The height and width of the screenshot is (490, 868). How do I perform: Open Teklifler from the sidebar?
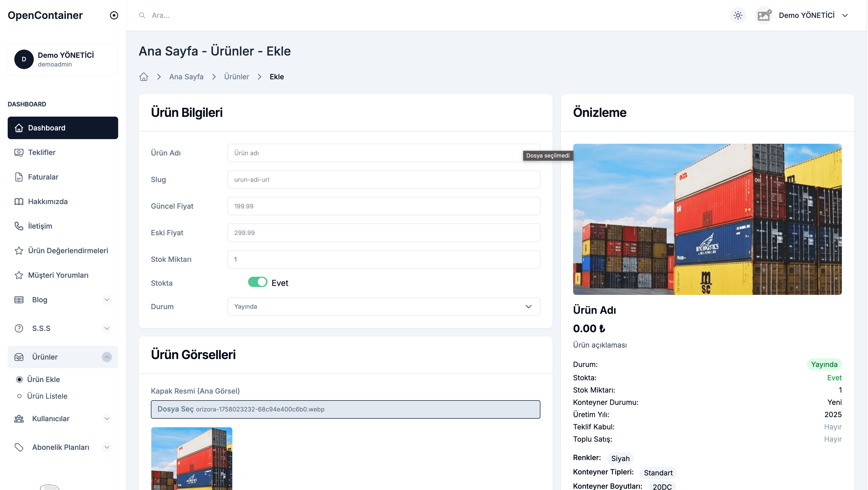coord(41,152)
